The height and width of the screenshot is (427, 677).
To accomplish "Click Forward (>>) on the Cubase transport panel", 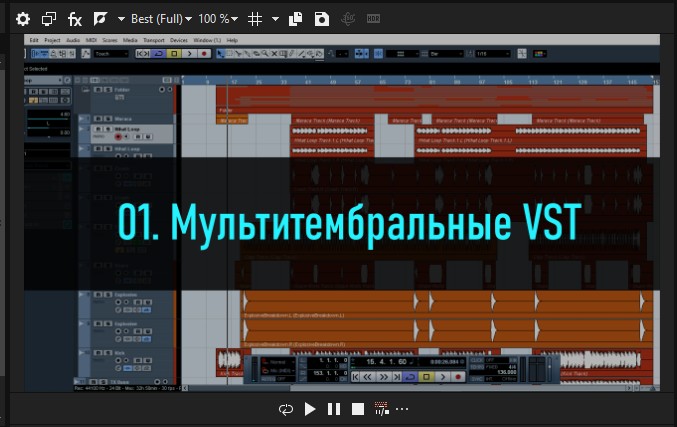I will [x=383, y=377].
